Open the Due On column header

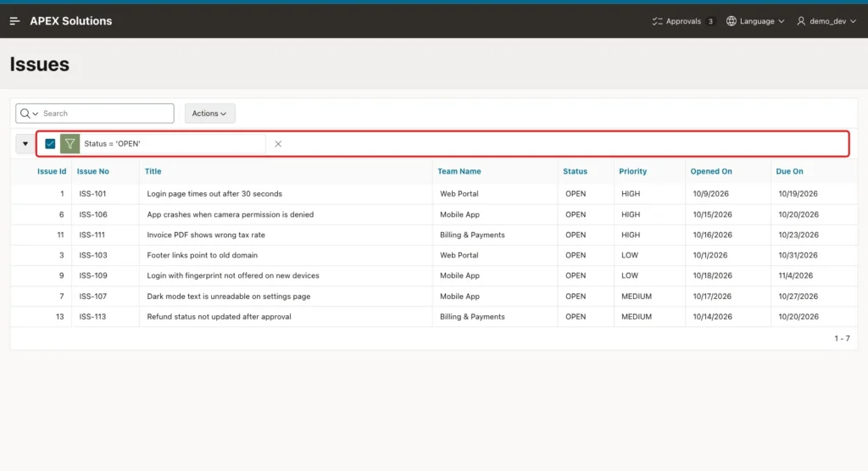[x=789, y=172]
